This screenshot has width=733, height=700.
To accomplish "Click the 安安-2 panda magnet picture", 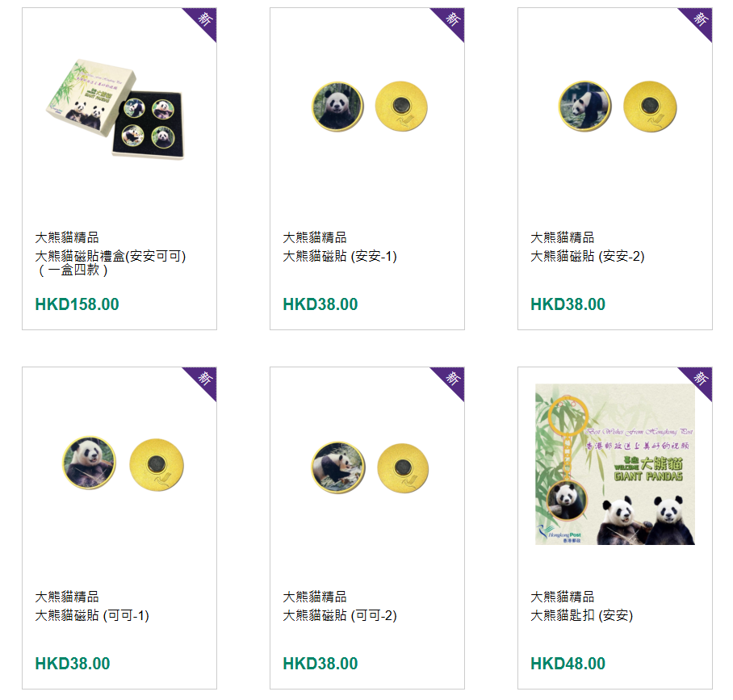I will [x=617, y=106].
